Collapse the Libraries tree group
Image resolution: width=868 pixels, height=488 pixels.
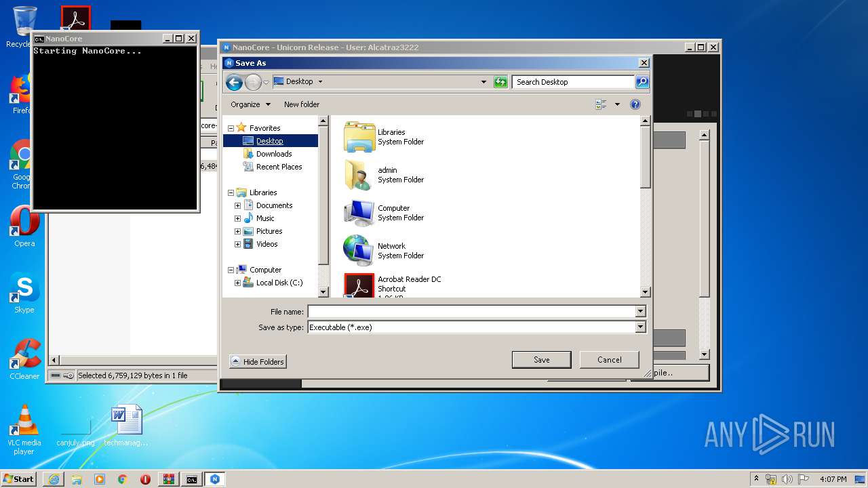(x=231, y=192)
